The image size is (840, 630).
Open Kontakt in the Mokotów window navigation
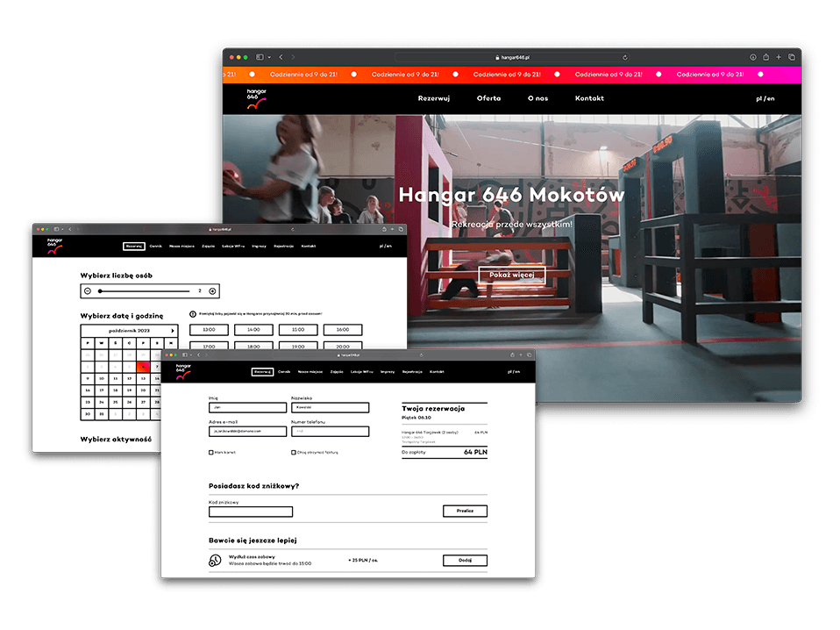tap(589, 98)
